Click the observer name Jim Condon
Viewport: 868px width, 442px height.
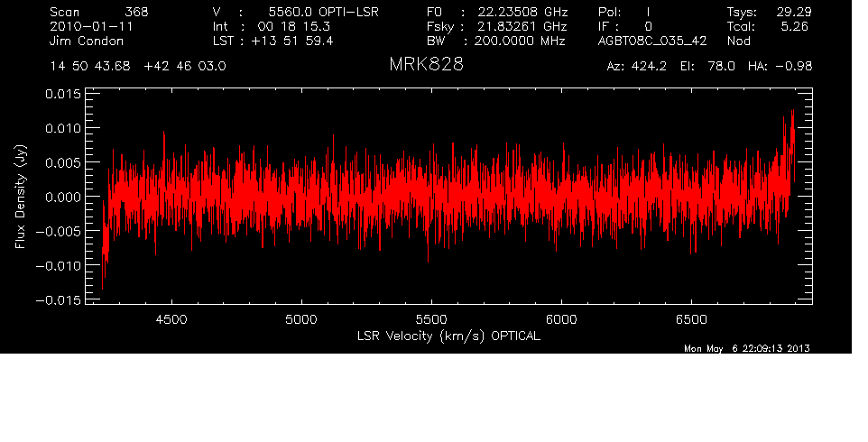pyautogui.click(x=88, y=41)
